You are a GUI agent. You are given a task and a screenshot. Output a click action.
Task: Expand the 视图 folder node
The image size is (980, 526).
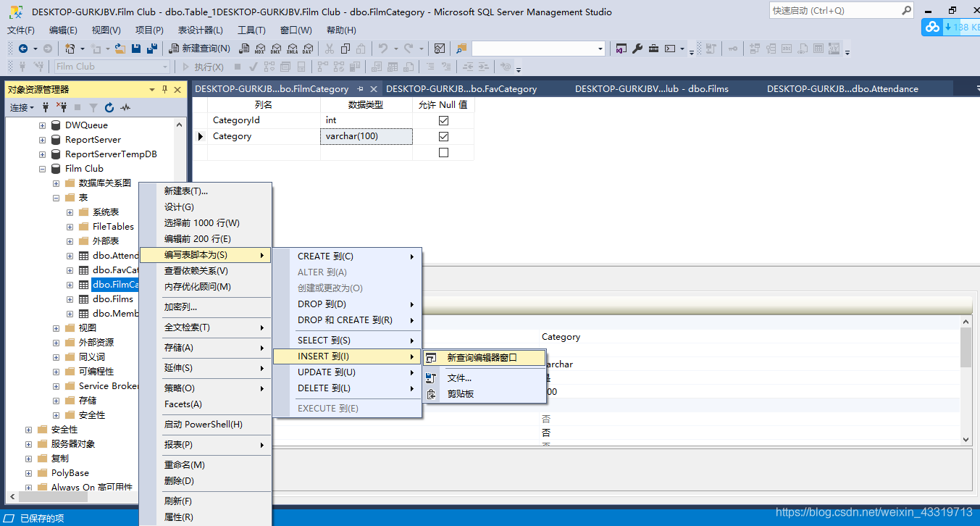pos(56,328)
